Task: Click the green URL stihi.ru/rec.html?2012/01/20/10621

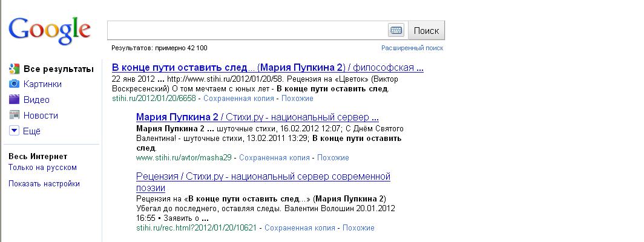Action: click(x=196, y=227)
